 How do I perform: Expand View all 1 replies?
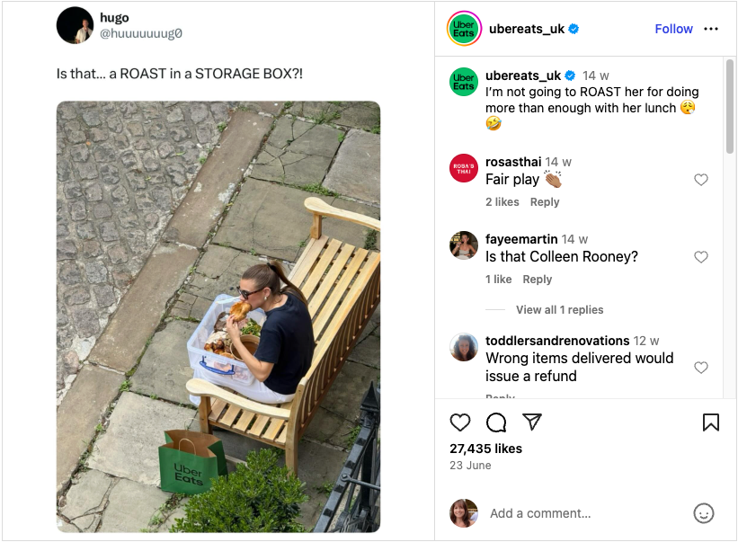(x=559, y=310)
